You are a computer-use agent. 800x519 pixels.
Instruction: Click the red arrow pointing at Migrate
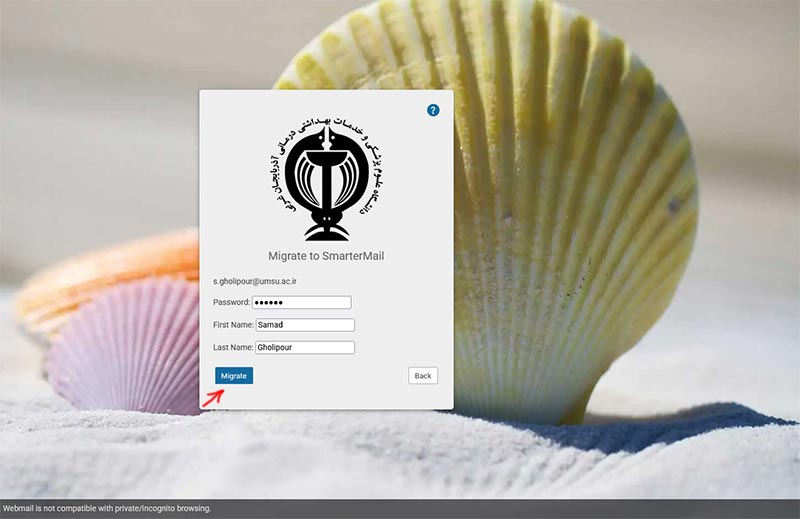212,396
